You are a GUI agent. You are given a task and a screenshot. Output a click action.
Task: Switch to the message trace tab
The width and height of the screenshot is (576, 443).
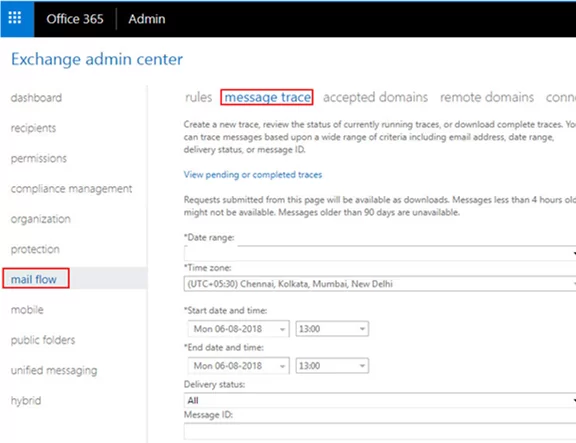point(267,97)
